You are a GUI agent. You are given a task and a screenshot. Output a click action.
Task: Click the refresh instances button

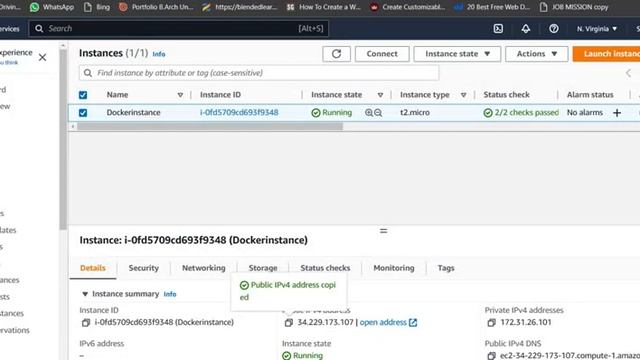336,54
